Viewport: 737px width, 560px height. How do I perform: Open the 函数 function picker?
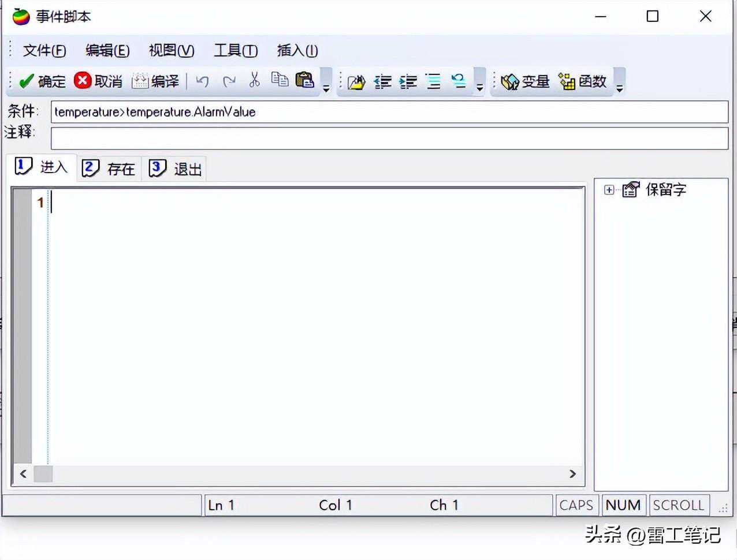583,82
